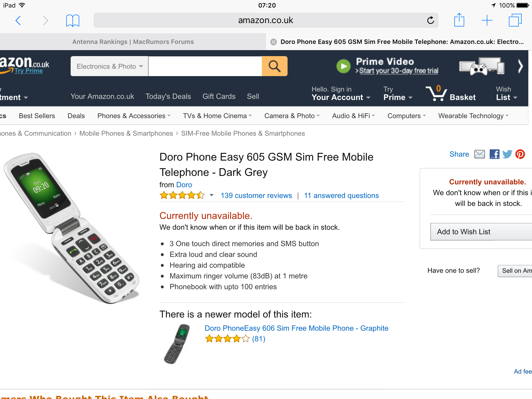
Task: Click the orange search magnifier button
Action: coord(274,66)
